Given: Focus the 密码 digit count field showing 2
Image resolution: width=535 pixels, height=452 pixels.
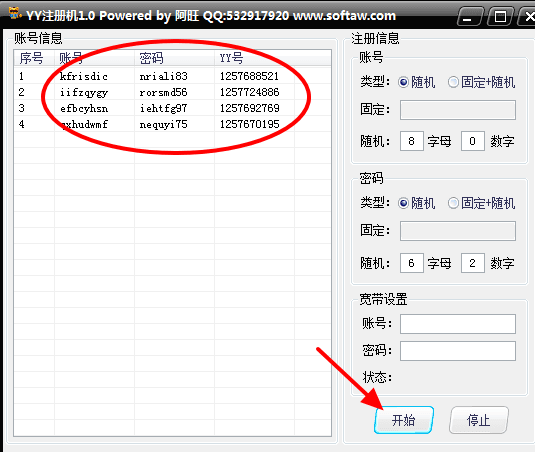Looking at the screenshot, I should [x=473, y=263].
